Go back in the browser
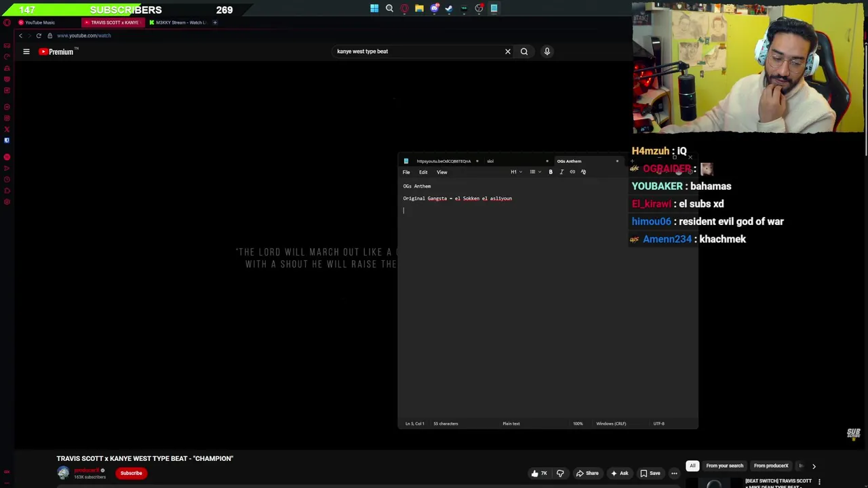The image size is (868, 488). click(20, 35)
